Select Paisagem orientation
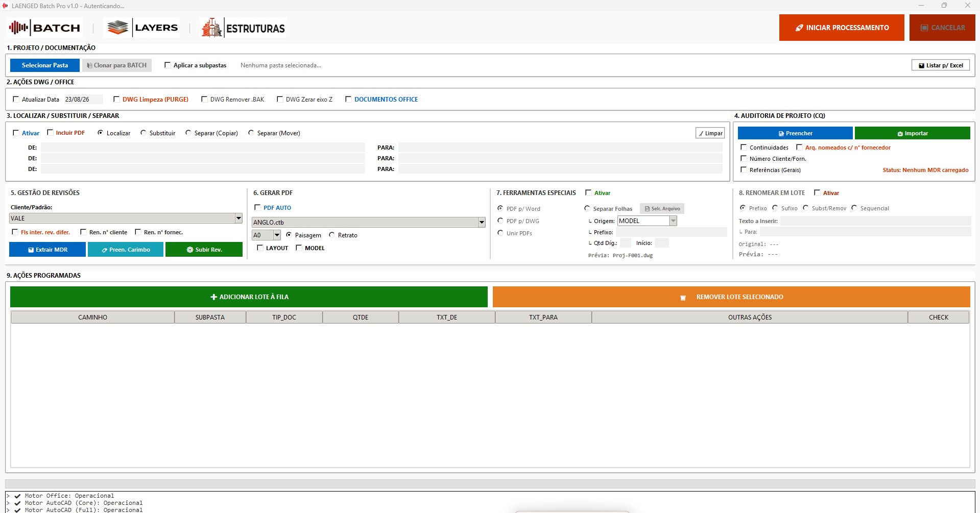 [x=289, y=235]
